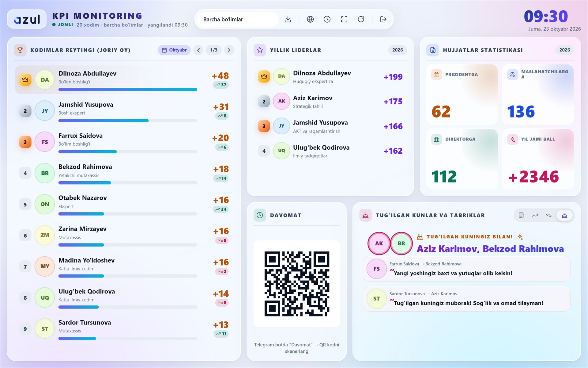Click the 2026 badge in Hujjatlar Statistikasi
The width and height of the screenshot is (588, 368).
pyautogui.click(x=564, y=50)
